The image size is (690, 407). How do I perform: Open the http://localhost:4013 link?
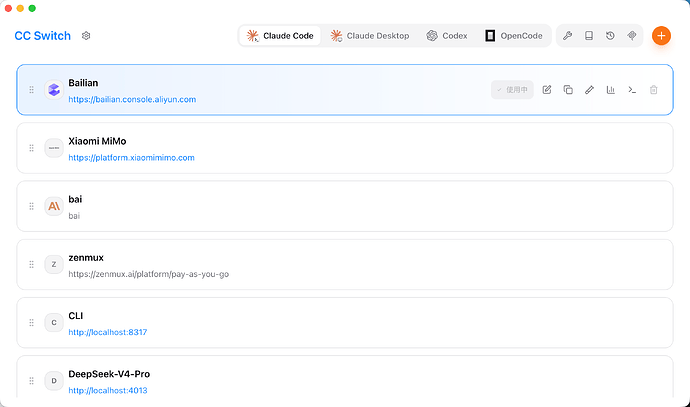108,390
